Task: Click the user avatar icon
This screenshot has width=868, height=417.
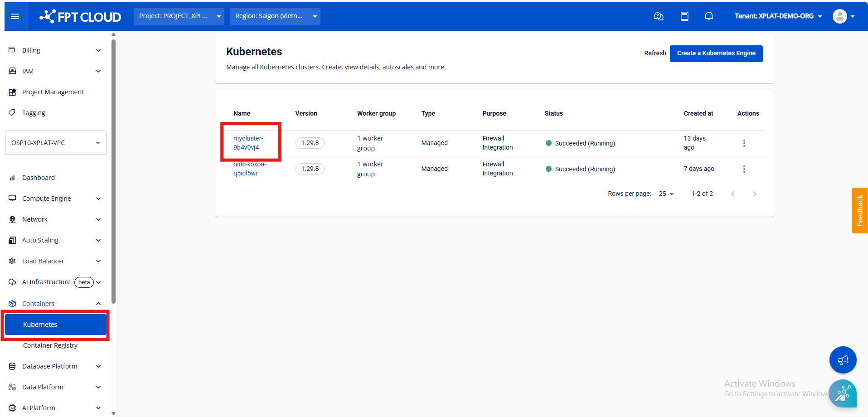Action: 839,16
